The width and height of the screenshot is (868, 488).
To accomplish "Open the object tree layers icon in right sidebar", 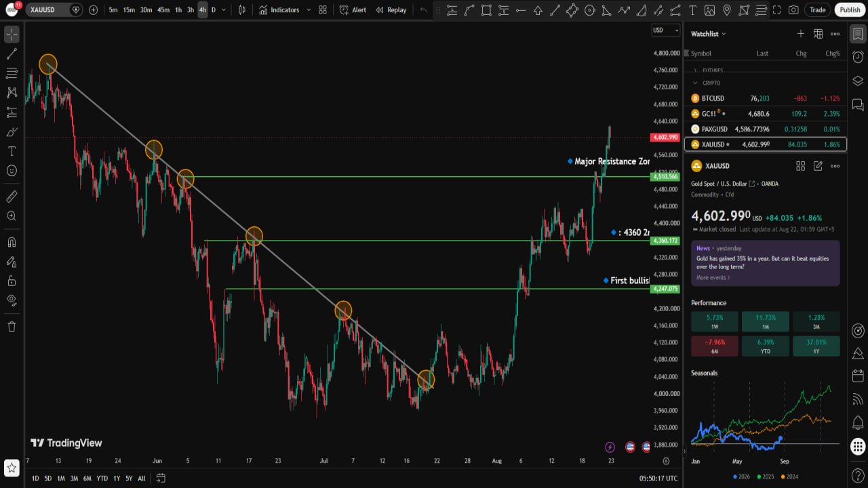I will pos(858,81).
